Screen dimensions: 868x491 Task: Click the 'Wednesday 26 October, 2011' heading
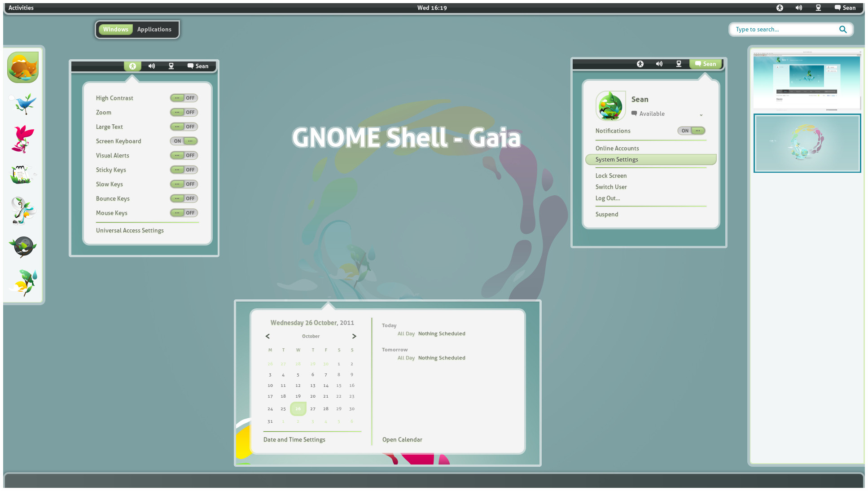click(x=312, y=323)
